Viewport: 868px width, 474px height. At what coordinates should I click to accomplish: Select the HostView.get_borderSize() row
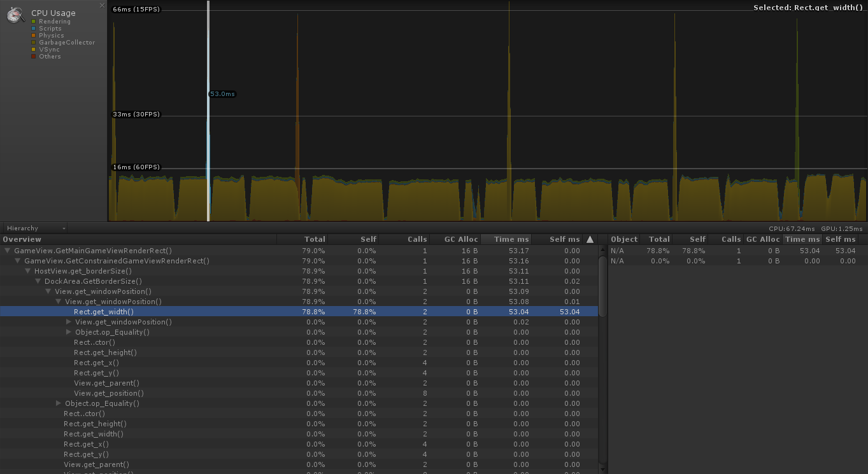(x=299, y=271)
